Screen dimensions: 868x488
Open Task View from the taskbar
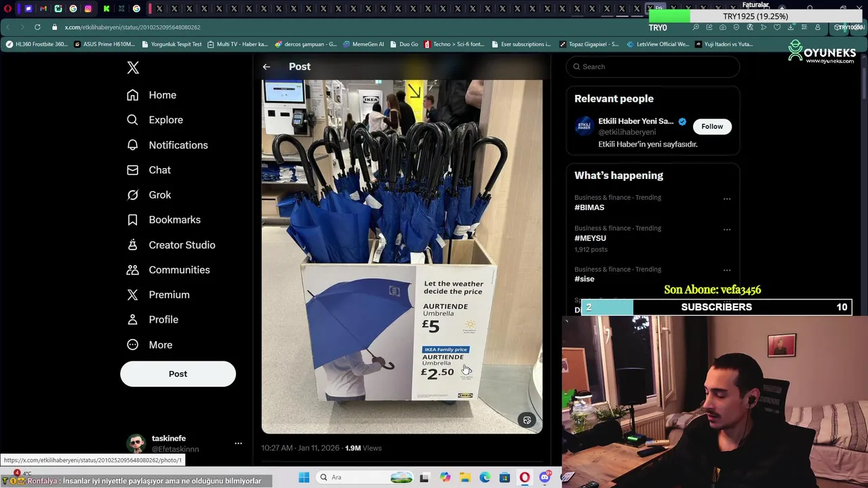(x=424, y=478)
